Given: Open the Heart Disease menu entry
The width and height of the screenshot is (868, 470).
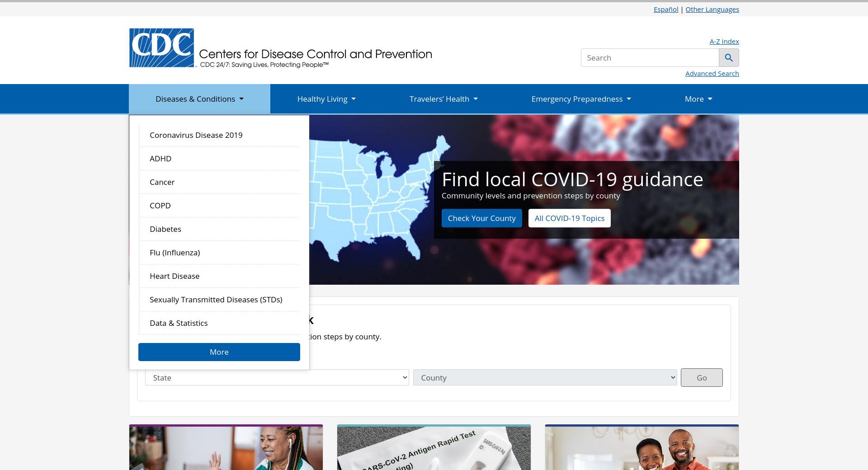Looking at the screenshot, I should [x=175, y=276].
